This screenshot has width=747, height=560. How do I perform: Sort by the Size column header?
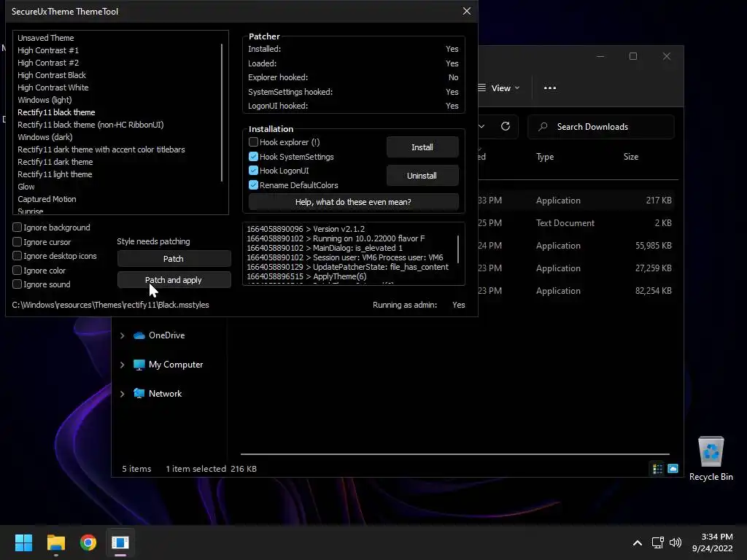coord(631,157)
